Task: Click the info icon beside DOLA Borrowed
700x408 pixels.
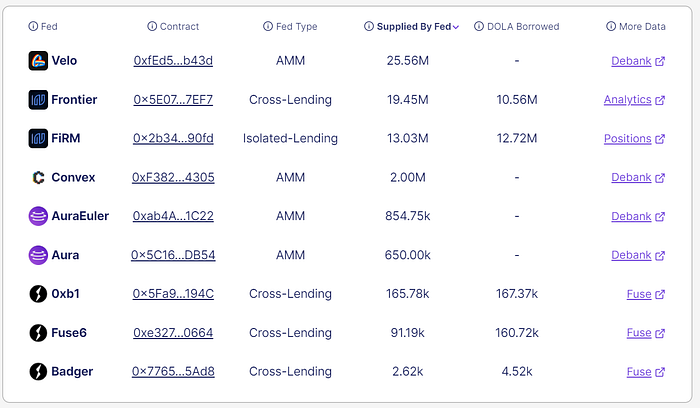Action: click(x=479, y=27)
